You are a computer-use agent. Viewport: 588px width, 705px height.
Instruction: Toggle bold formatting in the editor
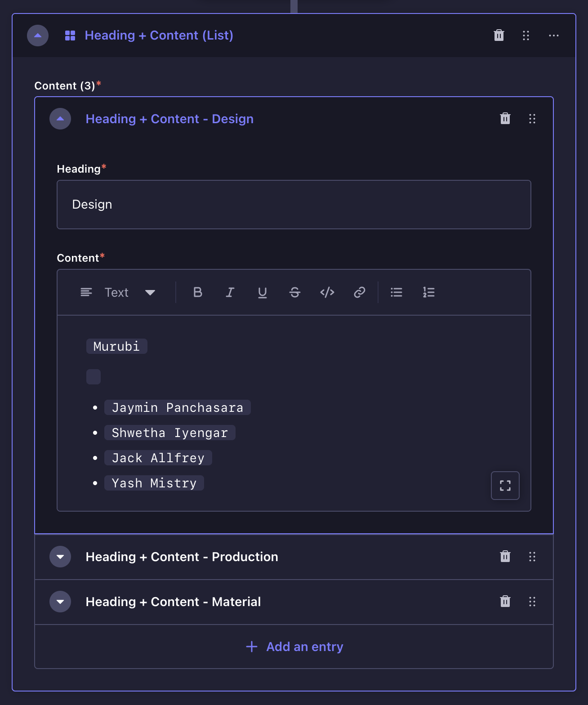coord(197,292)
